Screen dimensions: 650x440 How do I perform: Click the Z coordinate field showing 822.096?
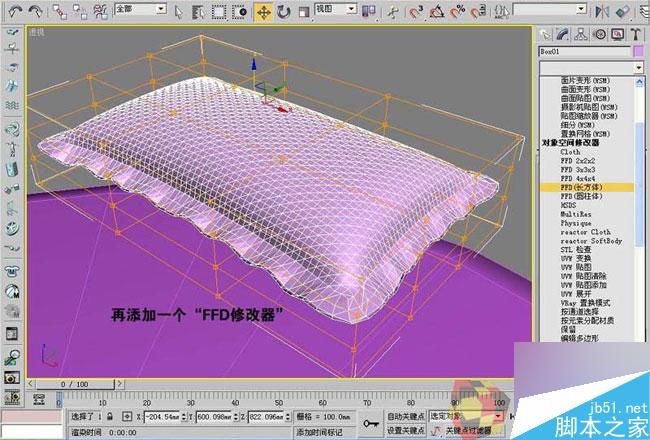267,416
